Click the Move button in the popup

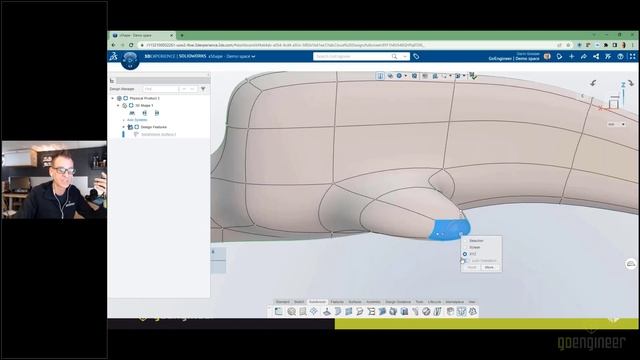point(489,267)
